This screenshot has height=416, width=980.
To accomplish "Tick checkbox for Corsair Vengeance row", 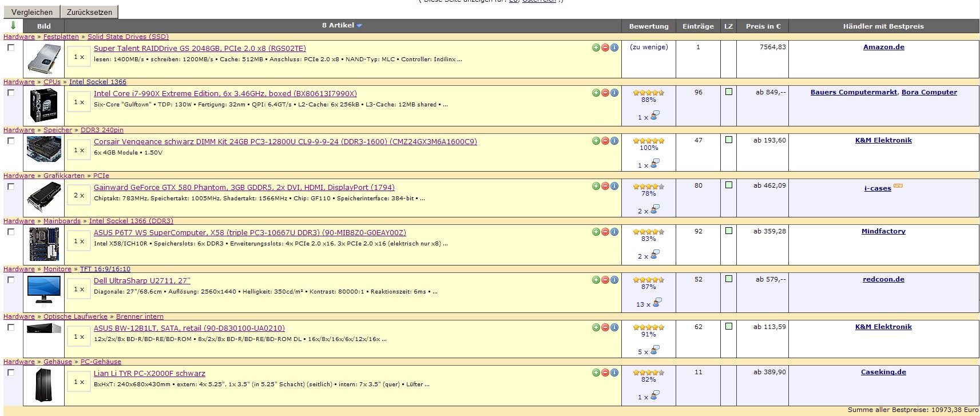I will pyautogui.click(x=11, y=141).
